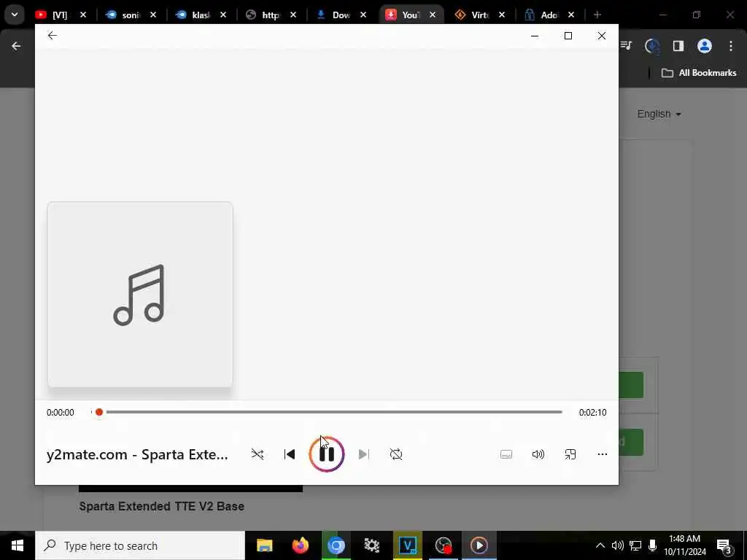Pause the playing audio track
747x560 pixels.
point(327,454)
